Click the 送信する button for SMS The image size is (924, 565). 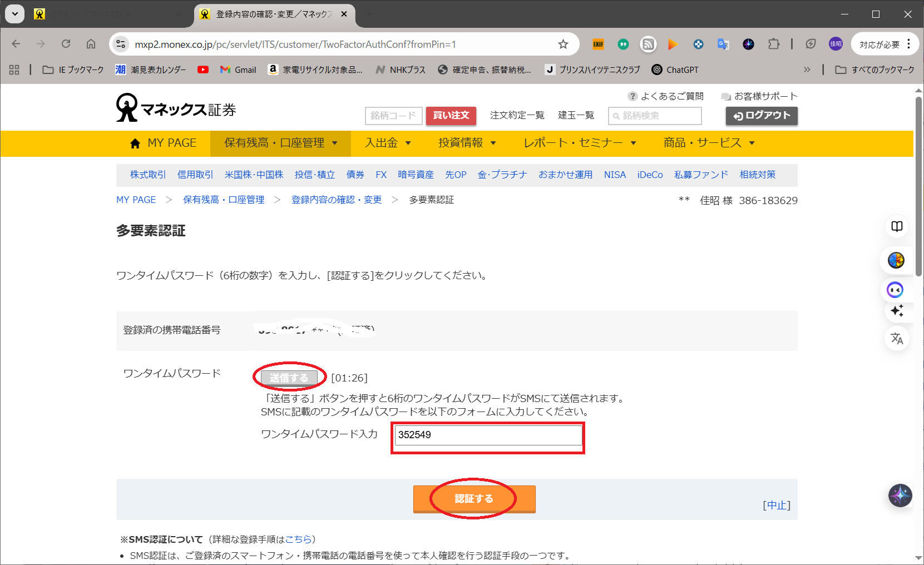289,378
